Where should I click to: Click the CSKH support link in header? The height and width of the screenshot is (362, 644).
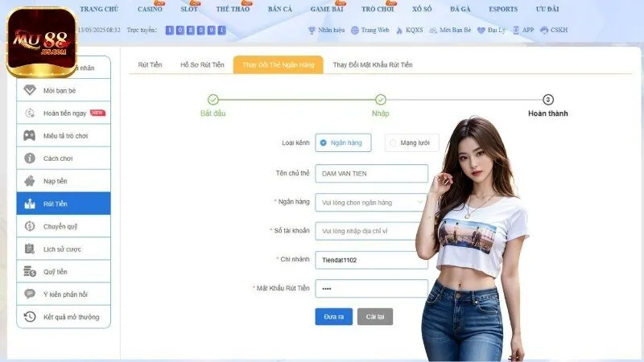tap(554, 30)
